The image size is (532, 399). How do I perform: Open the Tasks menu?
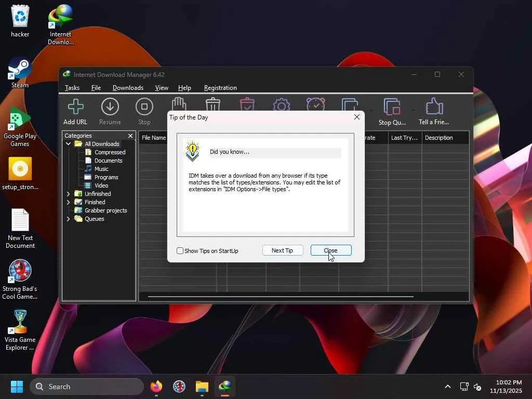tap(72, 88)
